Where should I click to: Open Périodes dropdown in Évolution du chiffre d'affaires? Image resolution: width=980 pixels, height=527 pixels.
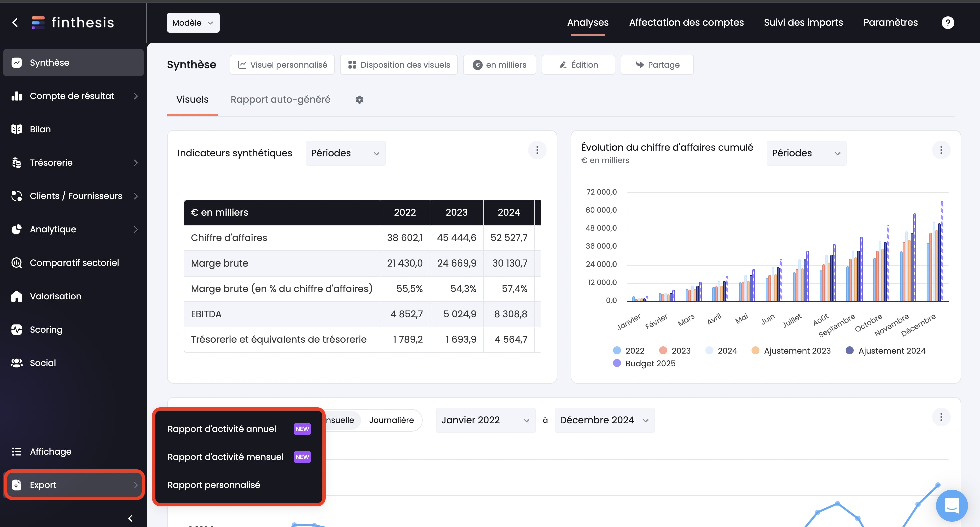[806, 153]
